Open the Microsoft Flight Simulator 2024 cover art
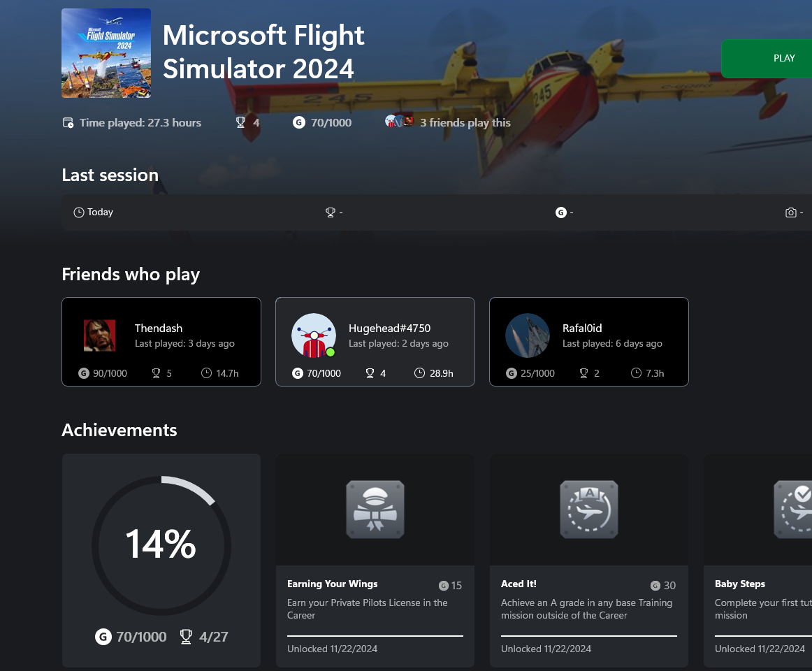The width and height of the screenshot is (812, 671). pyautogui.click(x=106, y=53)
